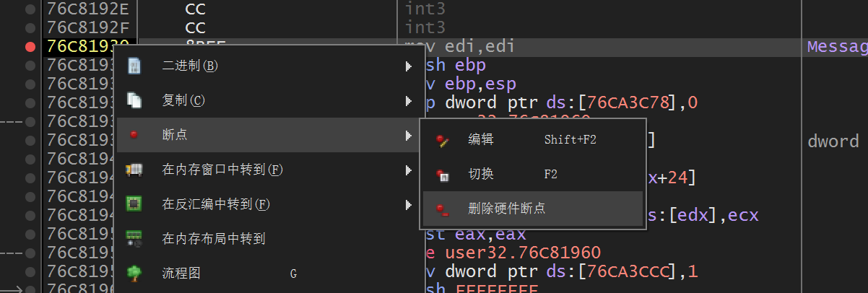
Task: Open the 复制(C) menu entry
Action: pyautogui.click(x=270, y=100)
